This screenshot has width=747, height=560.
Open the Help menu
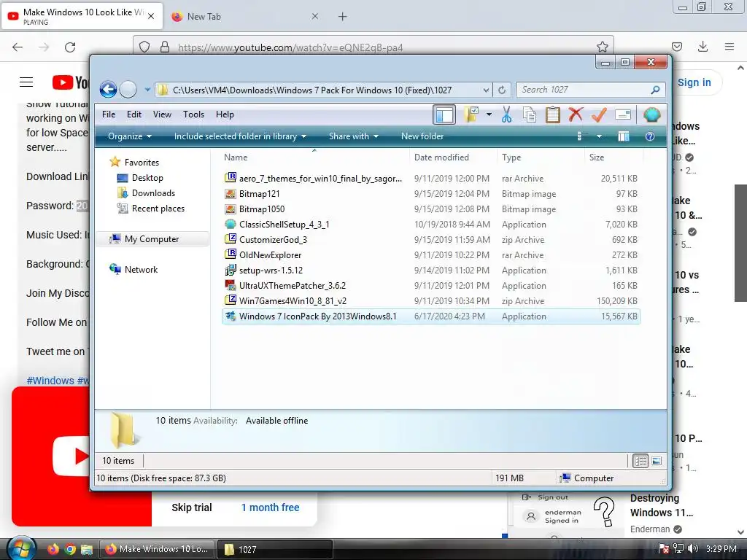225,114
